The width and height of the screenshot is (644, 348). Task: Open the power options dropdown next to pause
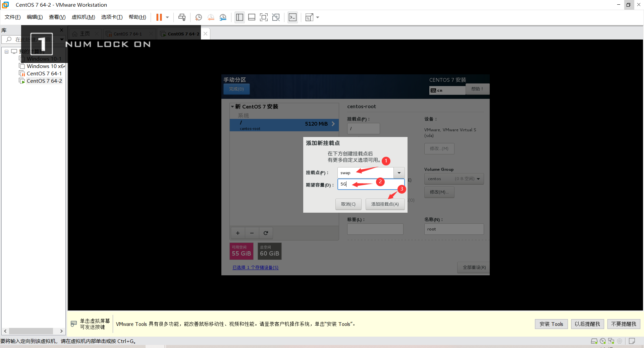tap(167, 17)
